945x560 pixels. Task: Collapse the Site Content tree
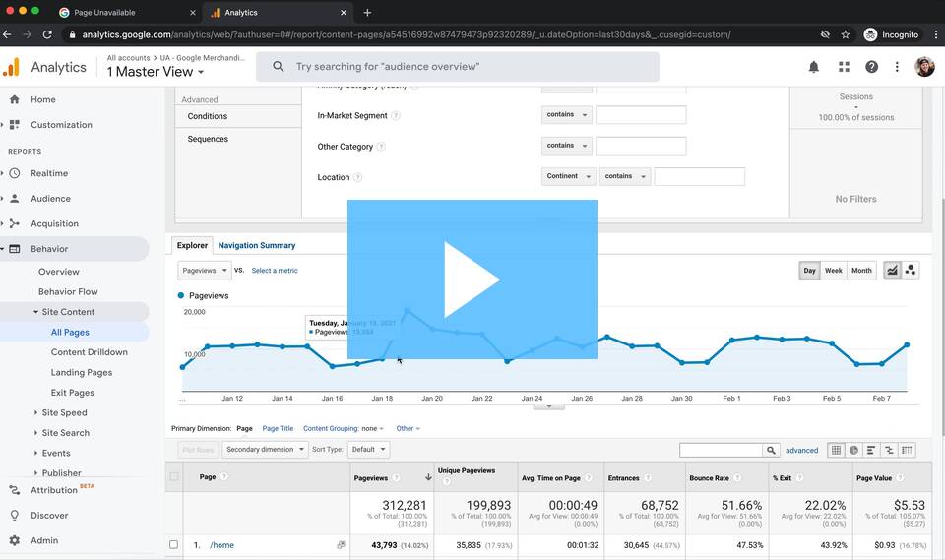(35, 312)
